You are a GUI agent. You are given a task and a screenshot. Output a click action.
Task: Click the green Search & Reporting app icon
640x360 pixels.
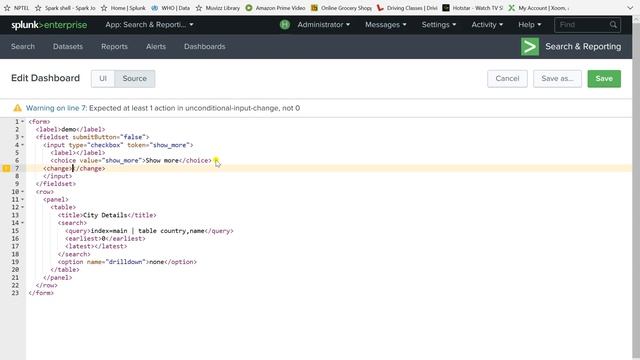tap(530, 47)
